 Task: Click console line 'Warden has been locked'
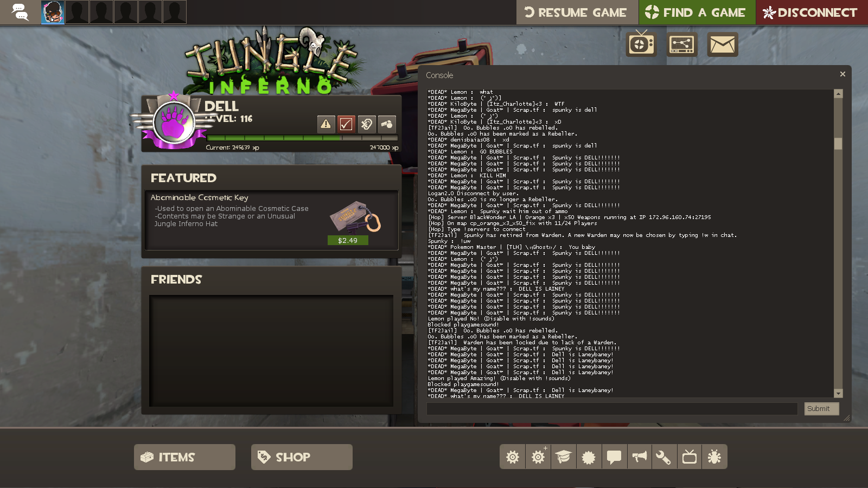pyautogui.click(x=521, y=343)
